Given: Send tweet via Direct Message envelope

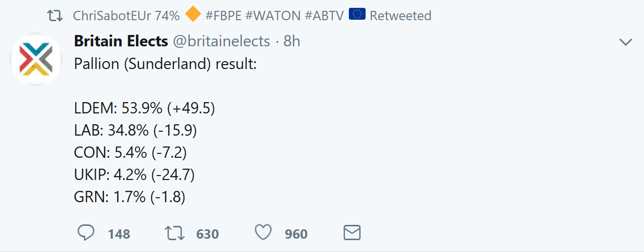Looking at the screenshot, I should tap(352, 233).
